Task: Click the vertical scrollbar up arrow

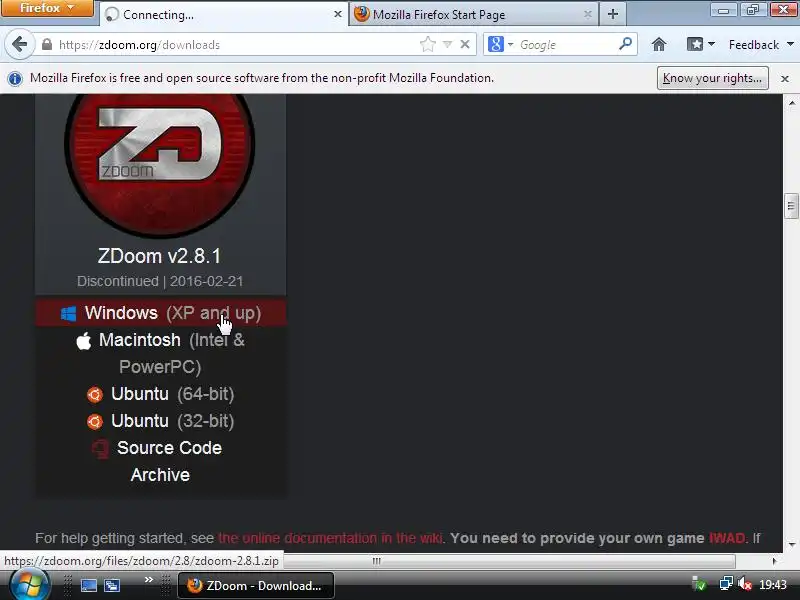Action: [791, 103]
